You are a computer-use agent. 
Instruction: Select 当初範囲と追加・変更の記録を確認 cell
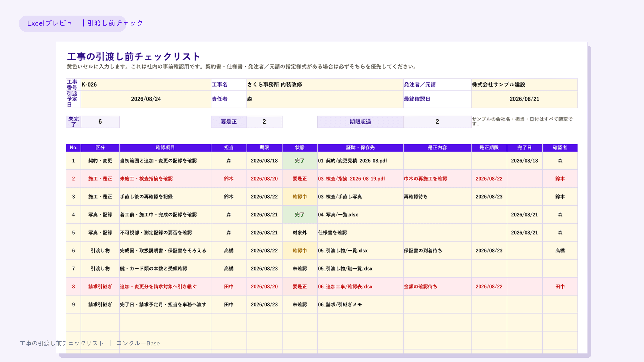(165, 161)
